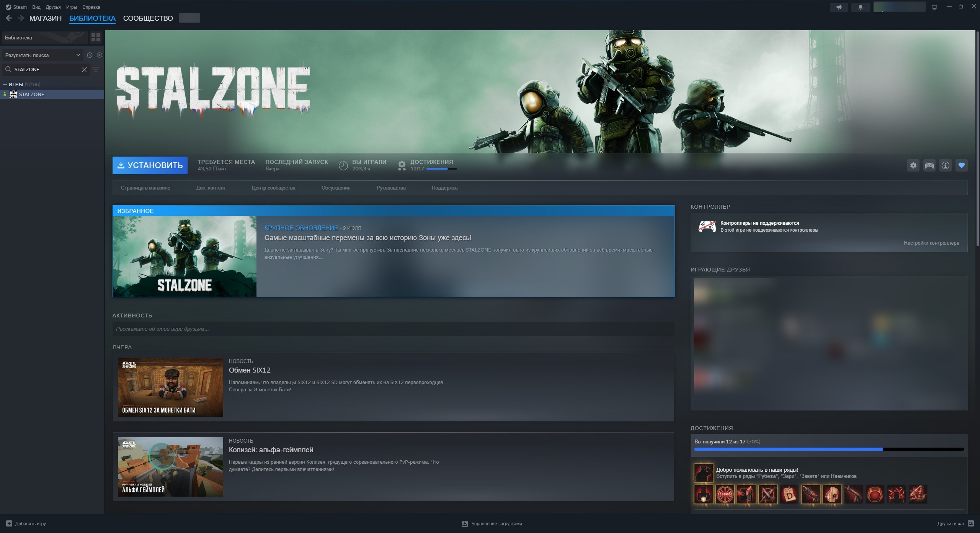Toggle the blue heart favorite button
This screenshot has height=533, width=980.
[962, 165]
